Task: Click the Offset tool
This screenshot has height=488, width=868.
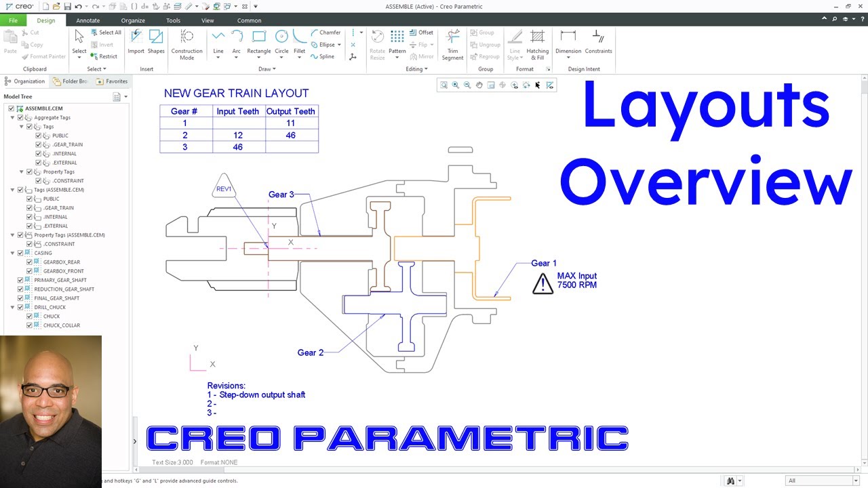Action: tap(421, 33)
